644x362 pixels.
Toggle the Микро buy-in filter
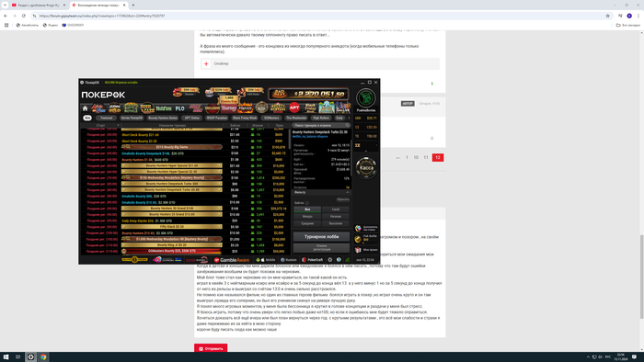pyautogui.click(x=307, y=217)
